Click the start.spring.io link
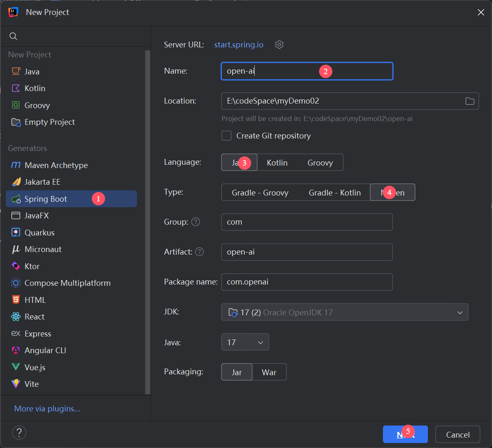Screen dimensions: 492x448 [x=239, y=45]
